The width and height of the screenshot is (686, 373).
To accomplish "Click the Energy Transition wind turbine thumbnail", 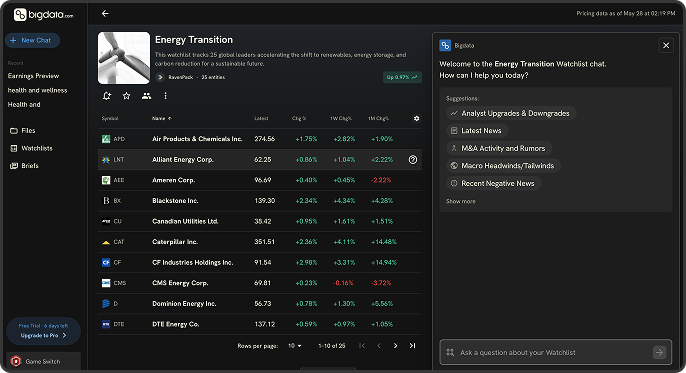I will [124, 58].
